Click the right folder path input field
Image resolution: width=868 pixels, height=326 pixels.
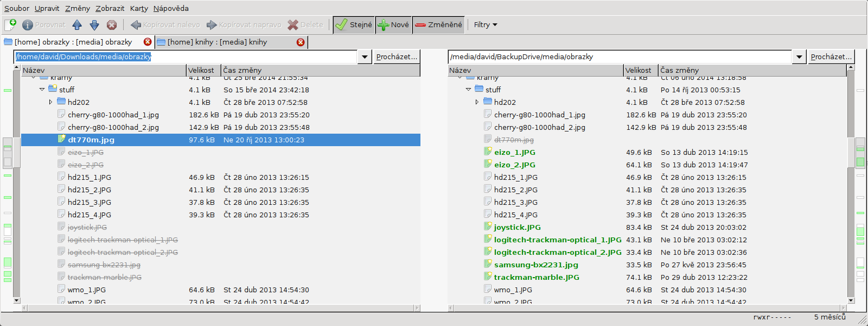[618, 57]
